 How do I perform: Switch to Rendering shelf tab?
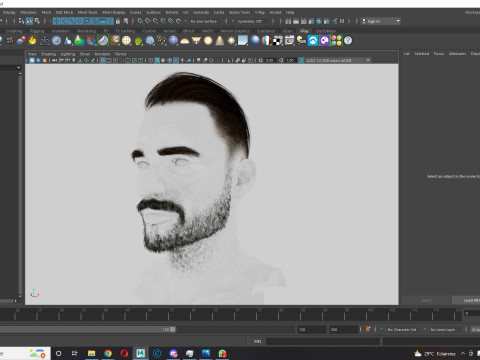coord(87,31)
